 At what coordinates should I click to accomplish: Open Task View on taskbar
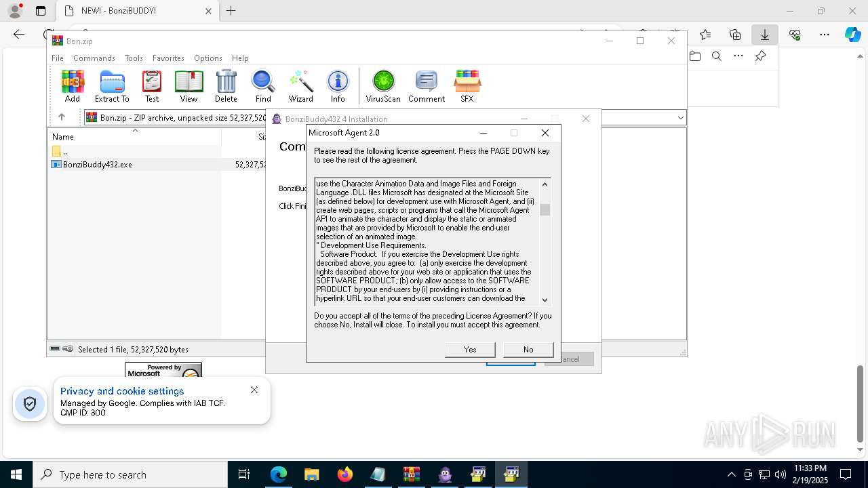(244, 474)
